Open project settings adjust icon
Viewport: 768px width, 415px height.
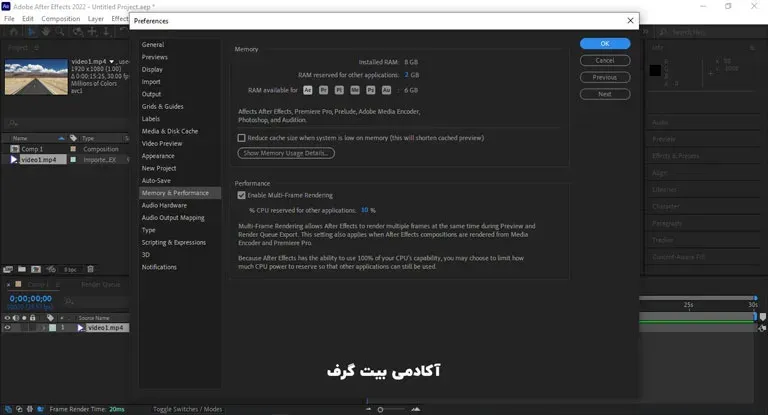51,269
